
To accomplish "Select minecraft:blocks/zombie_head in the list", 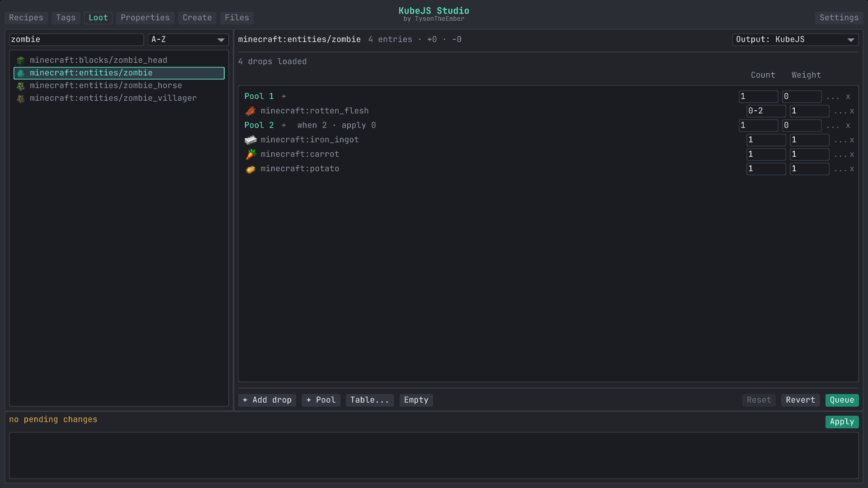I will point(119,61).
